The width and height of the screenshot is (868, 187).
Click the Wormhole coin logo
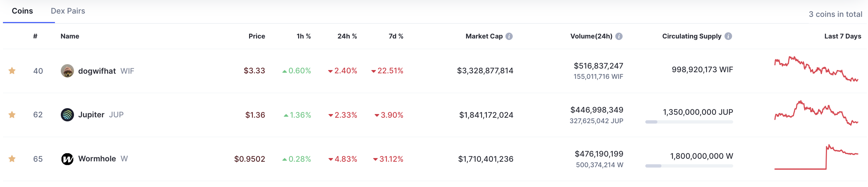pos(67,159)
